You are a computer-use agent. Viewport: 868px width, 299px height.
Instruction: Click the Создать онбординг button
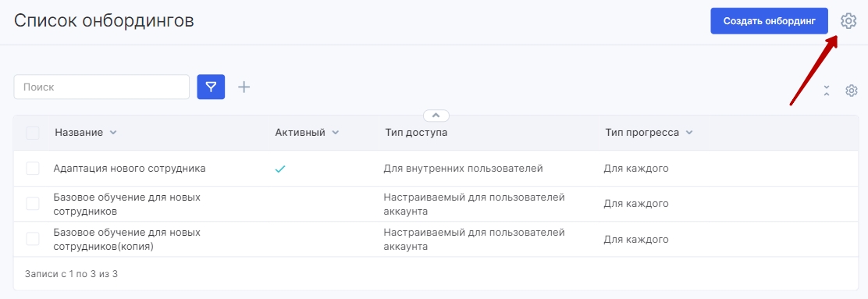pos(770,21)
